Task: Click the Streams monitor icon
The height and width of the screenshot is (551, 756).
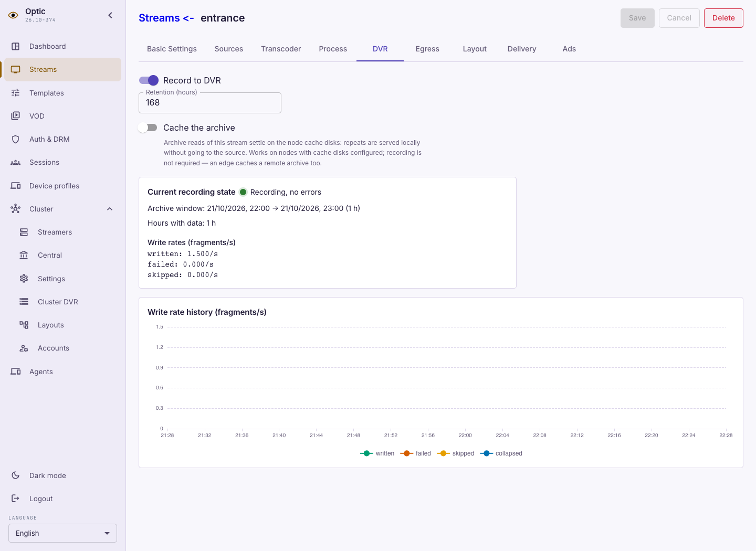Action: pyautogui.click(x=16, y=69)
